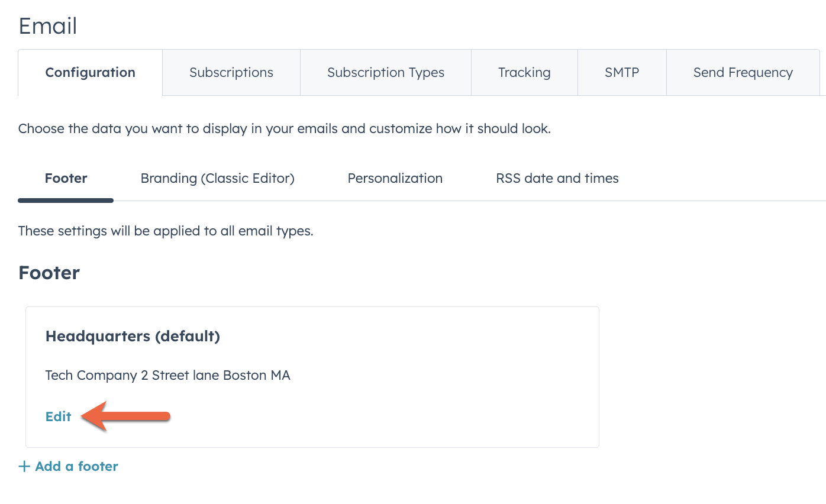The image size is (826, 504).
Task: Open the SMTP tab
Action: [x=622, y=72]
